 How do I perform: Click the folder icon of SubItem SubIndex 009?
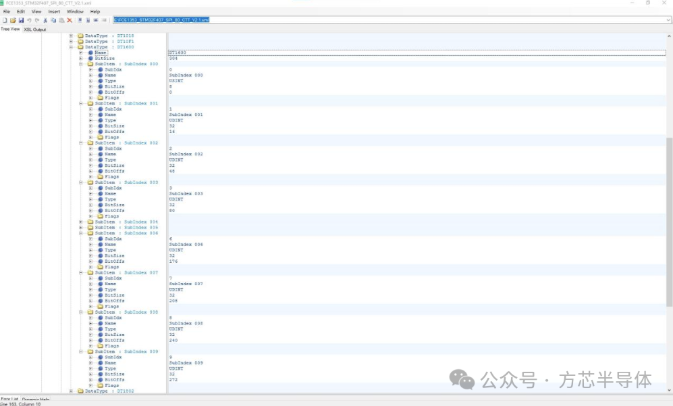point(90,351)
